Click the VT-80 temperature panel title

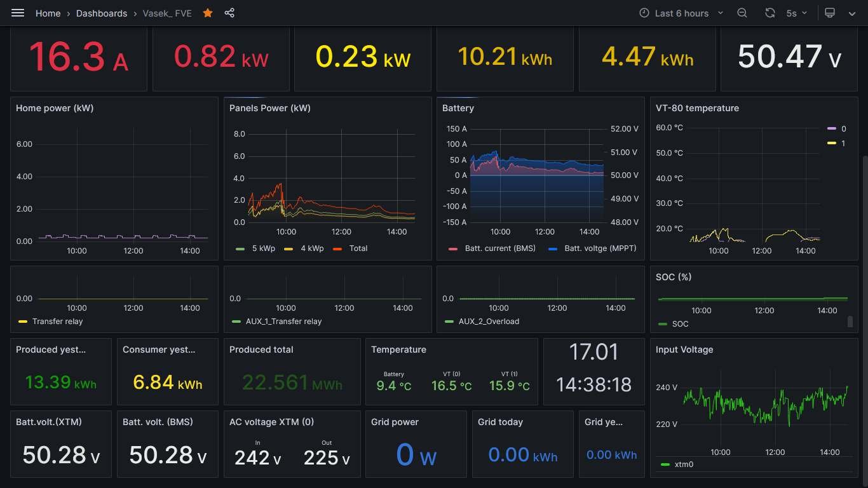click(x=697, y=108)
